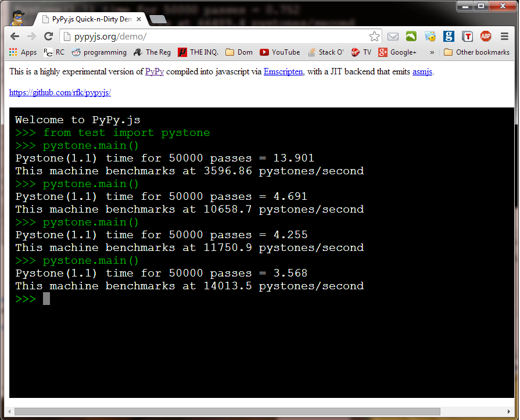Image resolution: width=520 pixels, height=420 pixels.
Task: Click 'from test import pystone' line
Action: (112, 132)
